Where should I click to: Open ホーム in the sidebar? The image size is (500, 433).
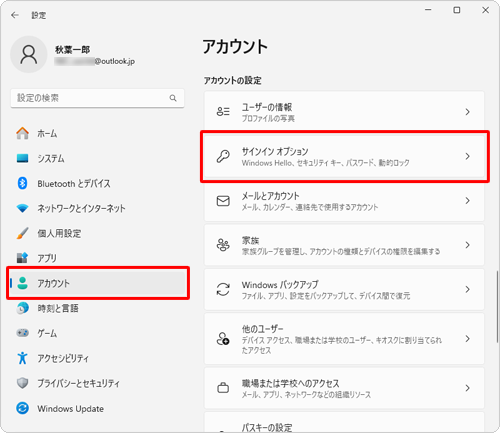pyautogui.click(x=97, y=133)
